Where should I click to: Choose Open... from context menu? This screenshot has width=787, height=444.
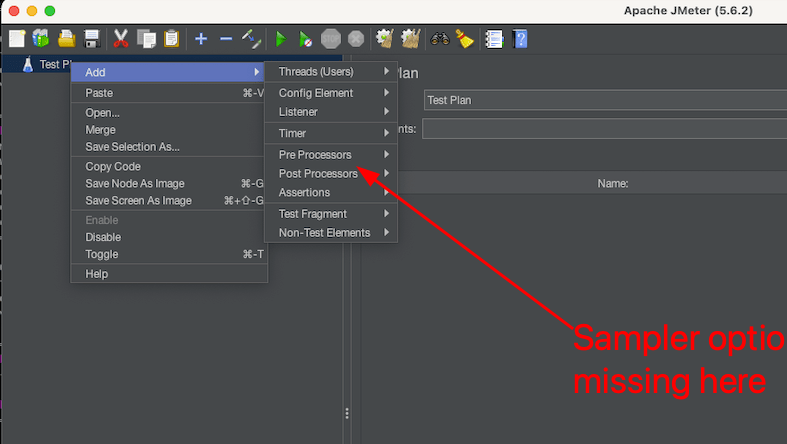click(169, 113)
